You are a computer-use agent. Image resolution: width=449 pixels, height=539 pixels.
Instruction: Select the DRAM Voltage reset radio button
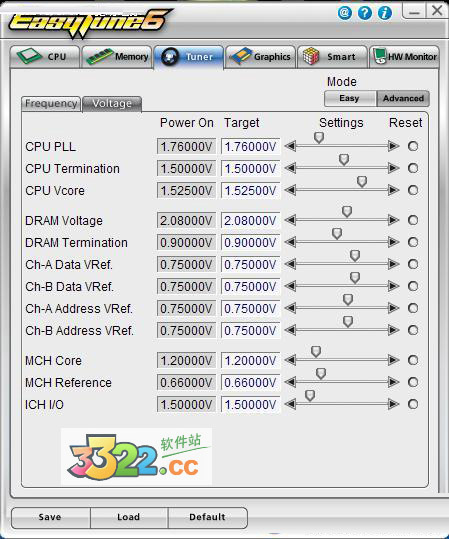click(x=413, y=220)
